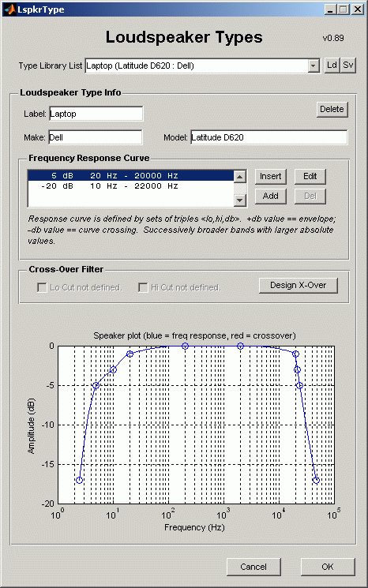Click the Frequency (Hz) axis label
The image size is (368, 588).
pyautogui.click(x=194, y=527)
